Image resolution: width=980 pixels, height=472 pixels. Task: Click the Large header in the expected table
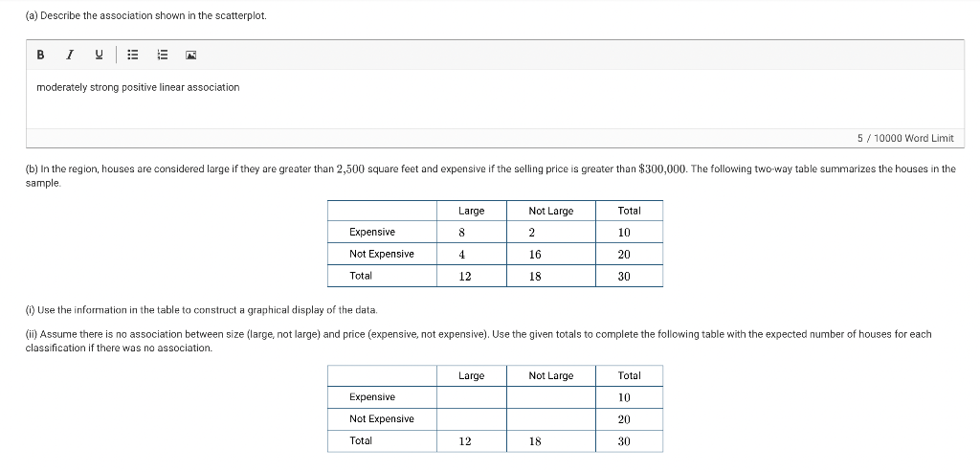coord(471,375)
